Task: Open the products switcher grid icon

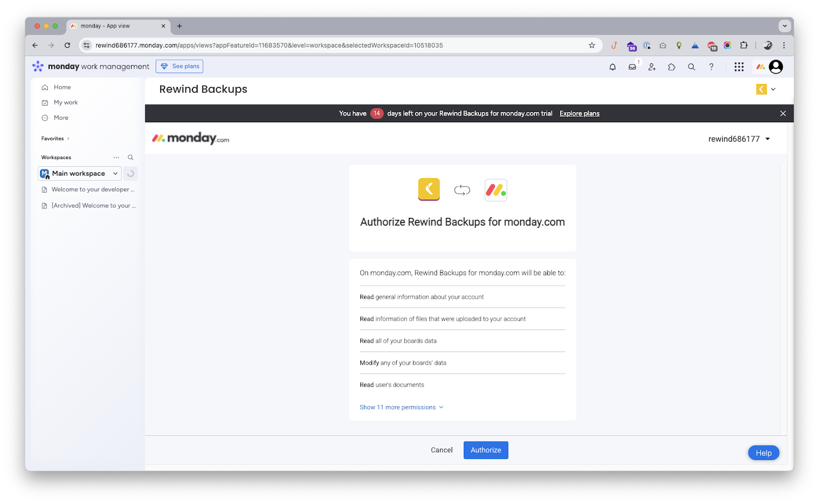Action: (739, 67)
